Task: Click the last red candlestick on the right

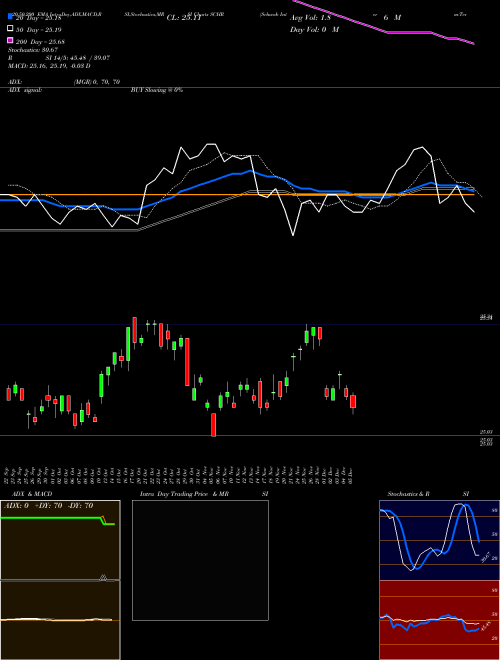Action: point(353,401)
